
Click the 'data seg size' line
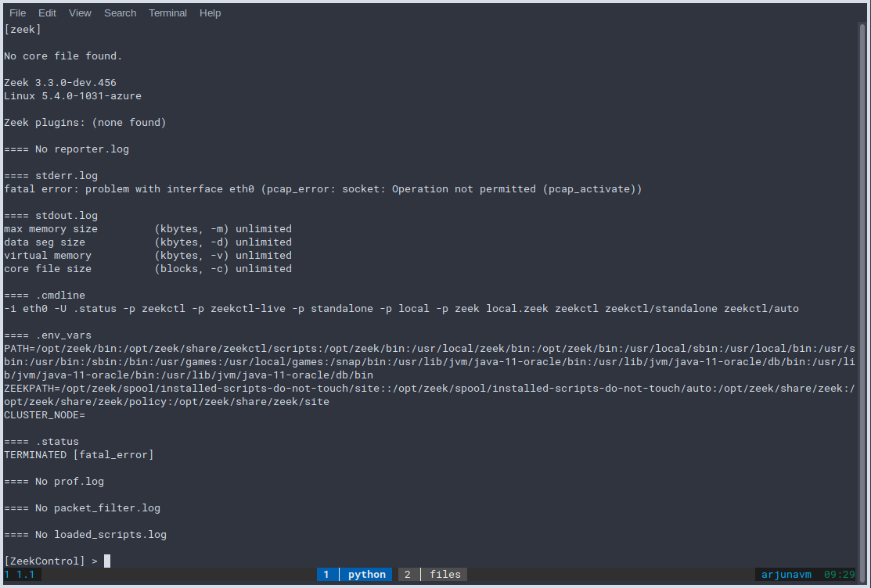[148, 242]
